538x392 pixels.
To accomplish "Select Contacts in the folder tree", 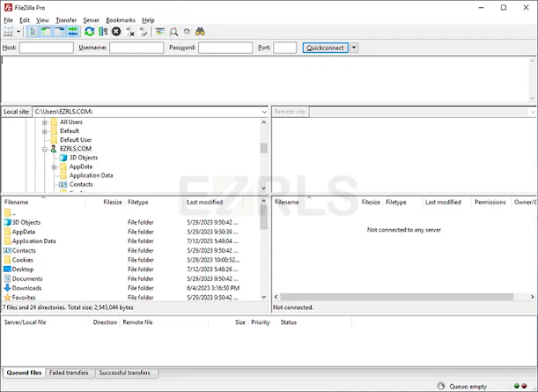I will click(x=81, y=184).
